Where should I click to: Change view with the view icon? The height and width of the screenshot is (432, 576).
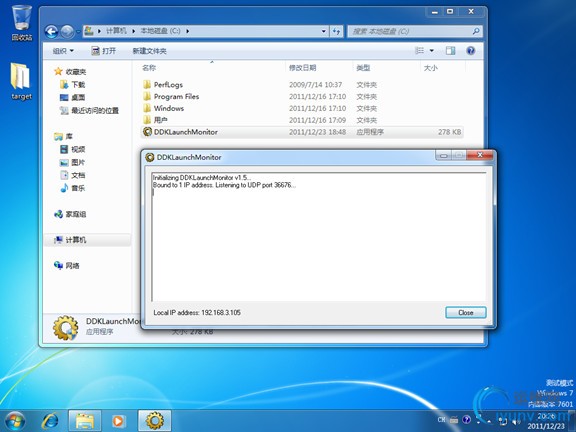pyautogui.click(x=420, y=51)
